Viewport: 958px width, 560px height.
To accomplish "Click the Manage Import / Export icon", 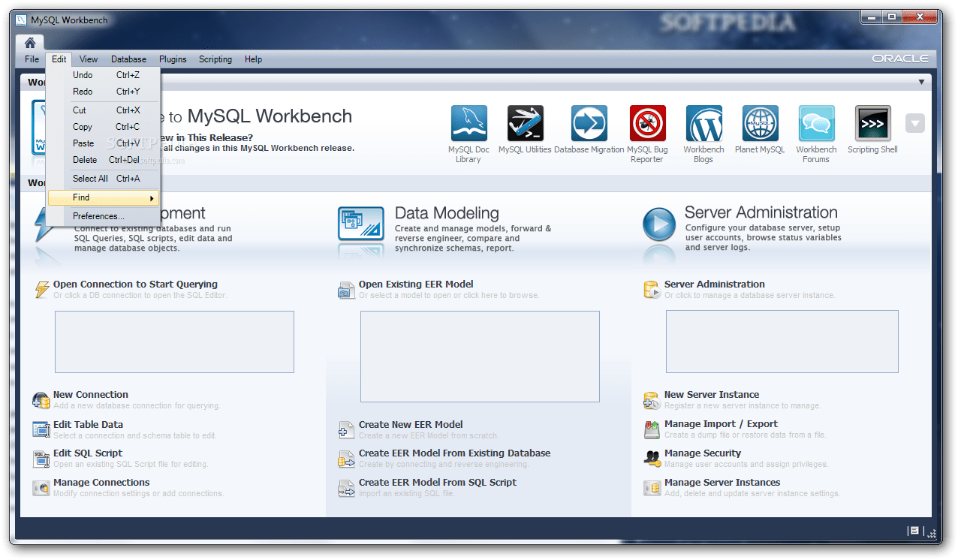I will 652,429.
